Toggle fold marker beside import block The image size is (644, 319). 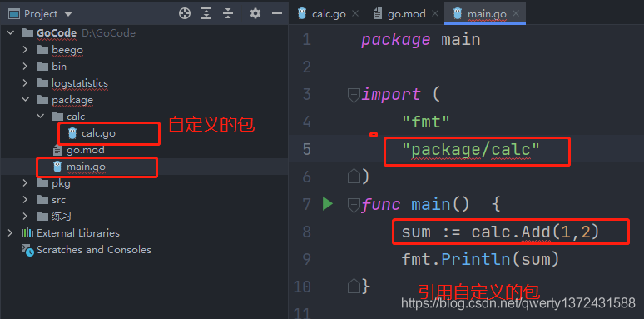click(354, 95)
